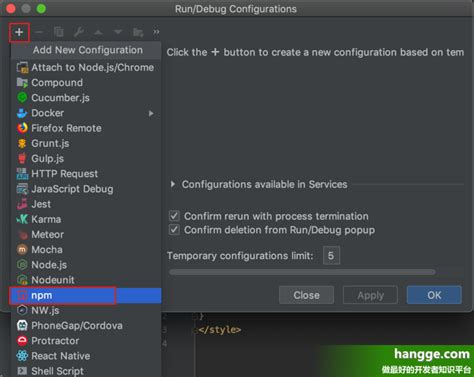Select the Firefox Remote entry
The image size is (474, 377).
point(86,128)
